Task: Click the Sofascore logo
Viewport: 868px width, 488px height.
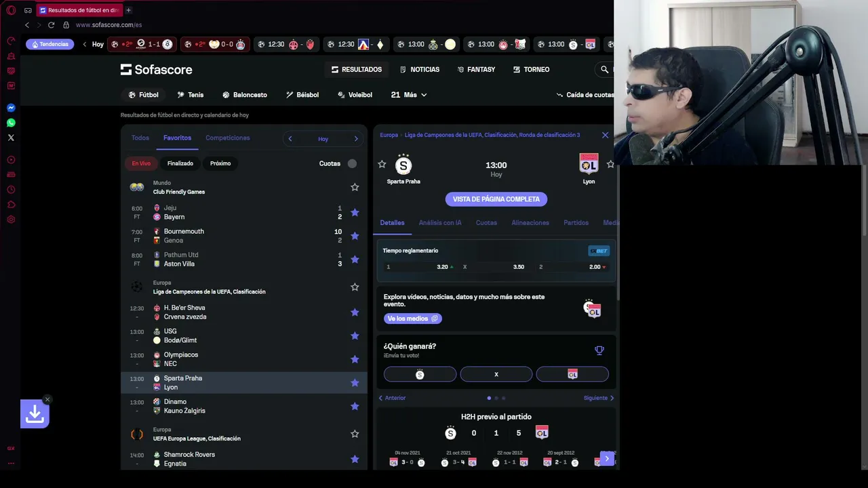Action: point(157,70)
